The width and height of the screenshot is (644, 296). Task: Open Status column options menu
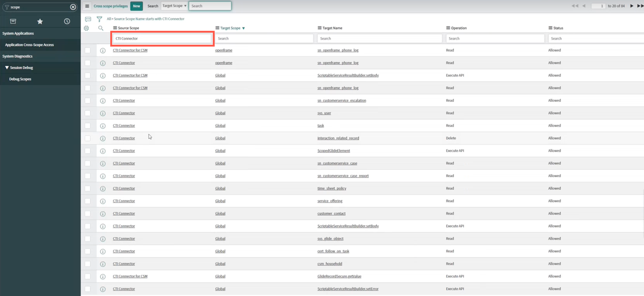(x=550, y=28)
